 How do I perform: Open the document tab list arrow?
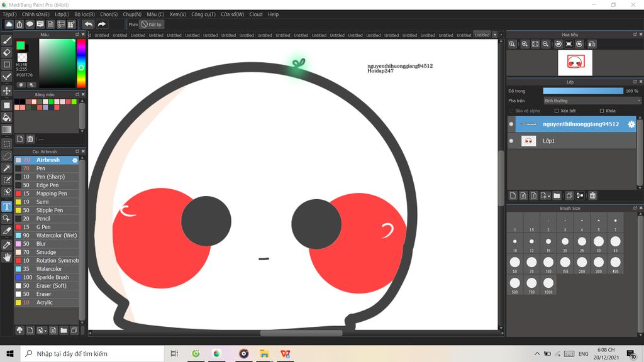click(x=495, y=35)
